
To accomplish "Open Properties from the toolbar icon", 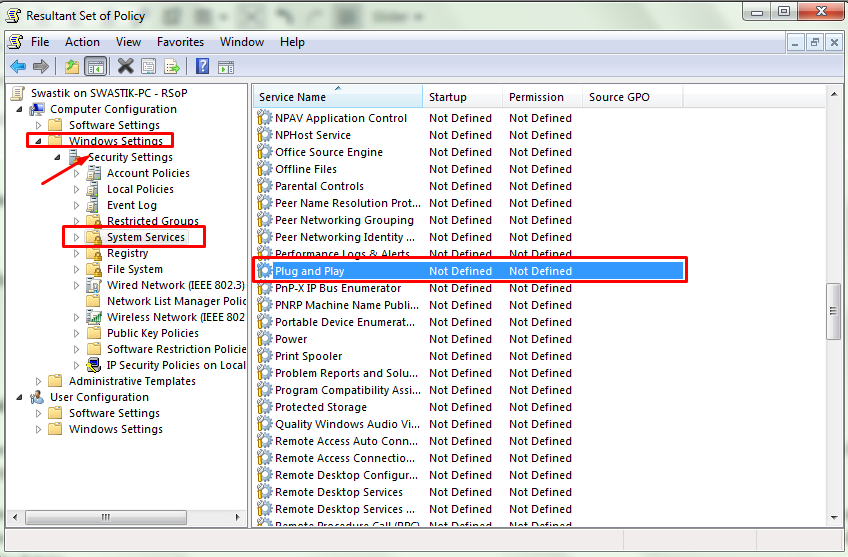I will [148, 67].
